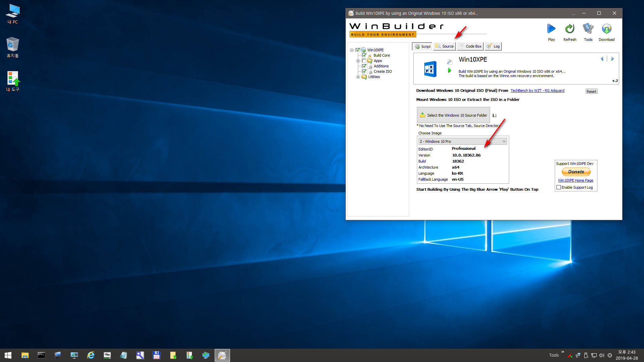Go to previous script with left blue arrow
The width and height of the screenshot is (644, 362).
[602, 59]
